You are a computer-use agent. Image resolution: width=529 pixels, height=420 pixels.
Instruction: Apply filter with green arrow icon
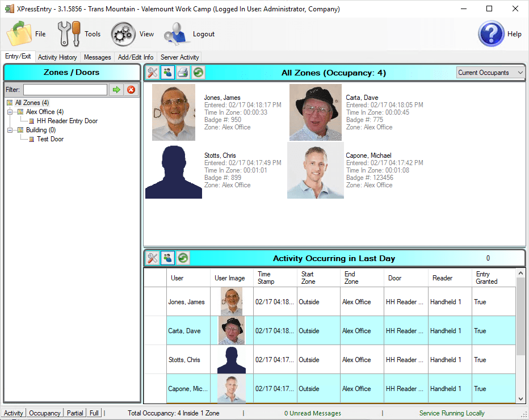pyautogui.click(x=116, y=90)
